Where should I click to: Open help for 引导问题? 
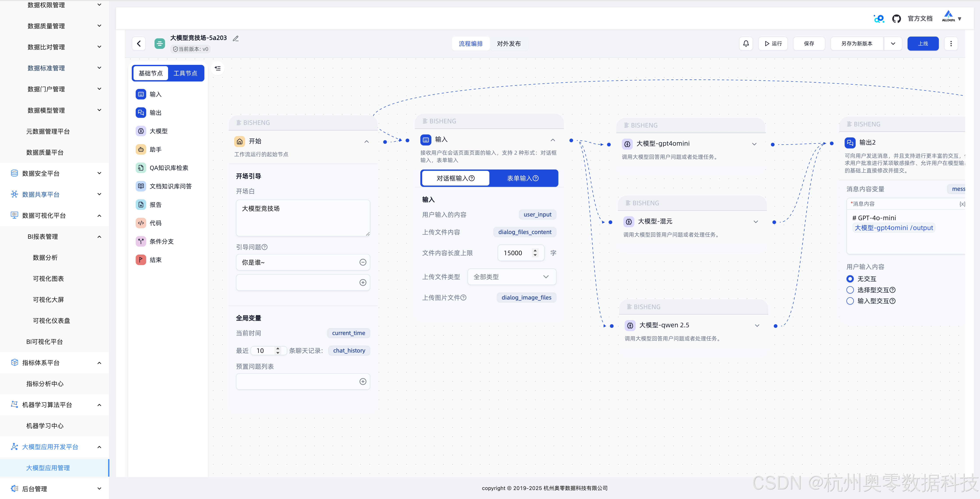click(x=265, y=247)
